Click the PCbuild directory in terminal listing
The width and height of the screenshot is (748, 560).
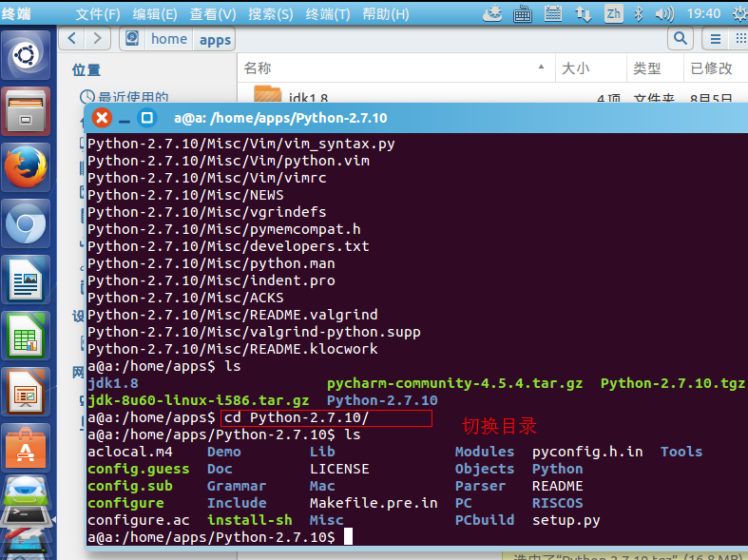click(485, 520)
